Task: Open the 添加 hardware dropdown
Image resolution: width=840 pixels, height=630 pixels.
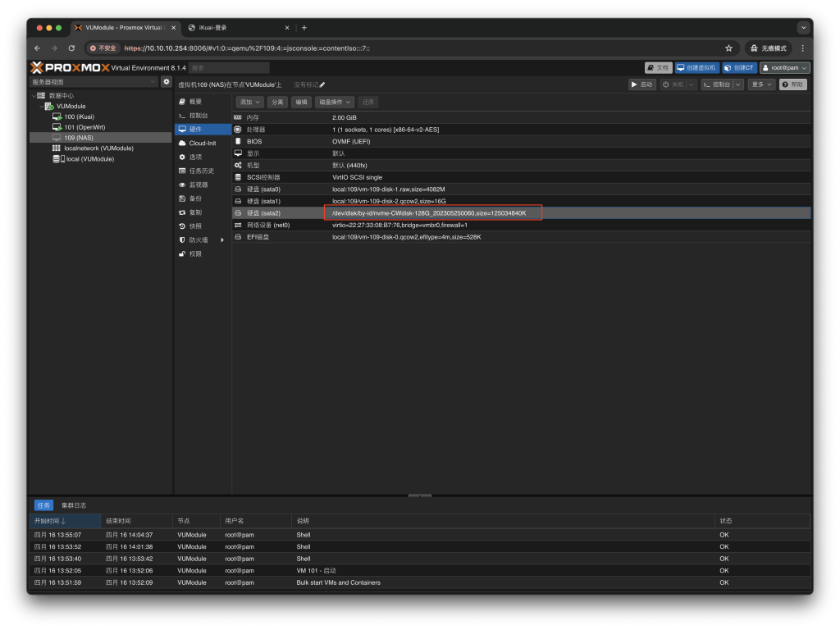Action: [x=249, y=102]
